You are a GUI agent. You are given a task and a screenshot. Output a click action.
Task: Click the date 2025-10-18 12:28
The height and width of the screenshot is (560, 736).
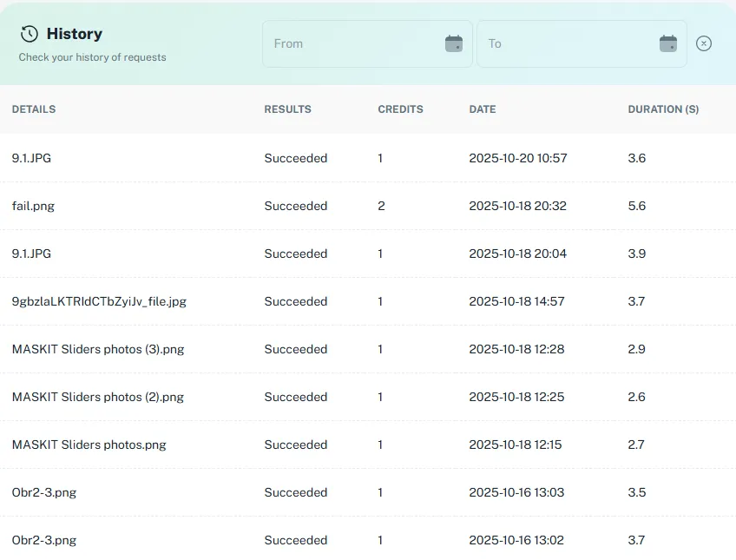516,349
